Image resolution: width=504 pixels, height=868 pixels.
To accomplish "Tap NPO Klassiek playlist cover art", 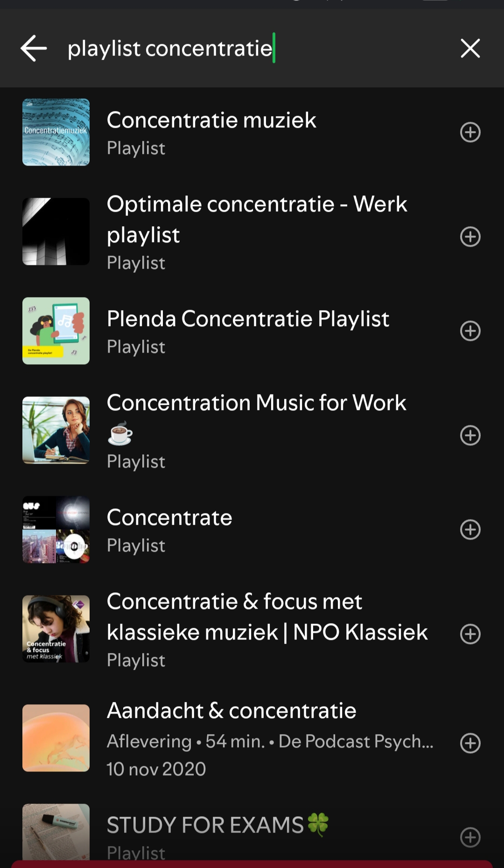I will (56, 629).
